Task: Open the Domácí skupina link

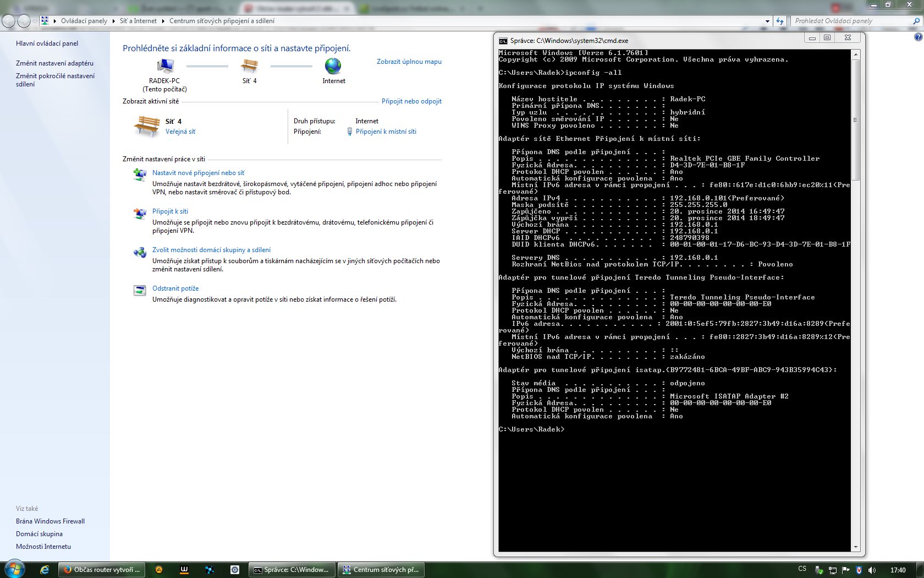Action: click(x=39, y=534)
